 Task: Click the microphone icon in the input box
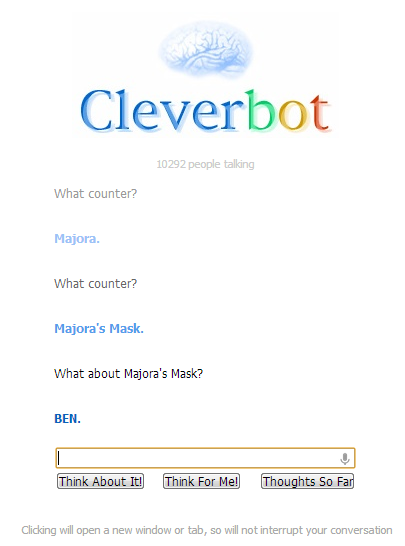[344, 459]
